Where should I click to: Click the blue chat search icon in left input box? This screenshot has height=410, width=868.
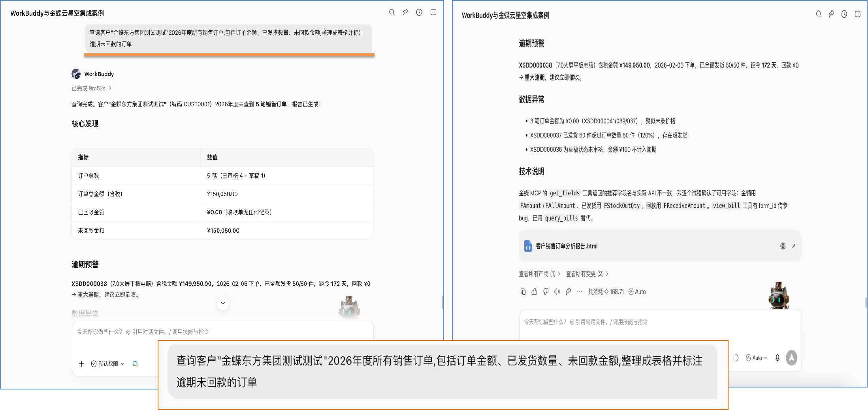(135, 364)
